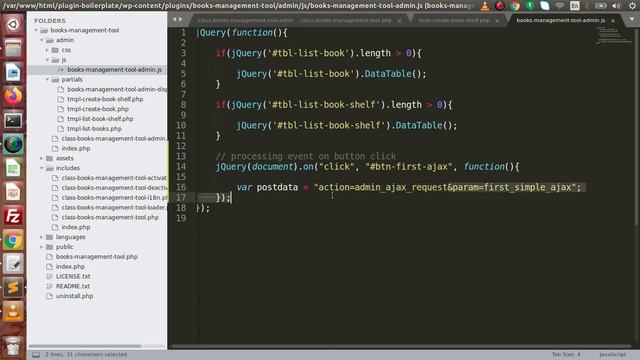Image resolution: width=640 pixels, height=360 pixels.
Task: Click red recorder indicator in top panel
Action: pyautogui.click(x=500, y=6)
